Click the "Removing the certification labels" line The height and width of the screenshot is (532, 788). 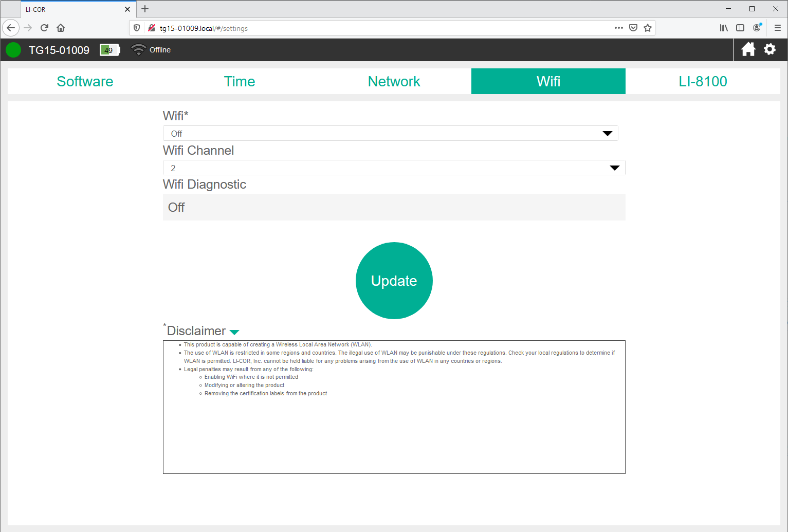[x=266, y=393]
